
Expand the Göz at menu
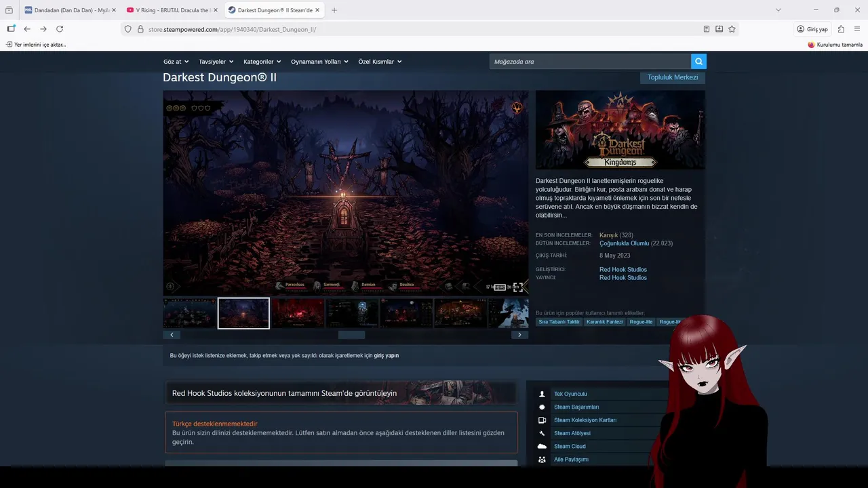tap(176, 62)
